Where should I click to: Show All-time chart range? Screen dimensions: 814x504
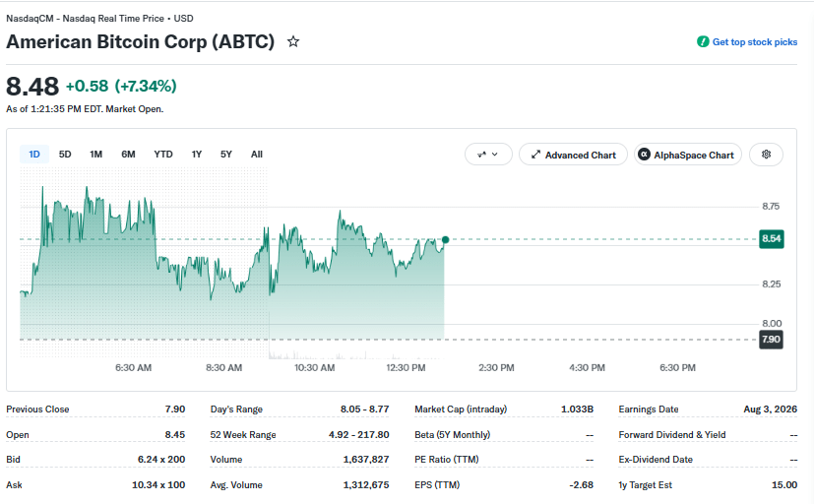tap(257, 155)
